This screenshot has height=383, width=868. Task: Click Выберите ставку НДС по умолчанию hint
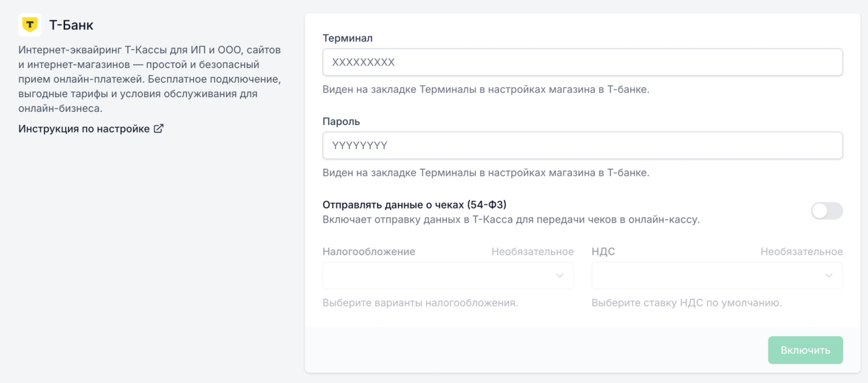pos(687,303)
